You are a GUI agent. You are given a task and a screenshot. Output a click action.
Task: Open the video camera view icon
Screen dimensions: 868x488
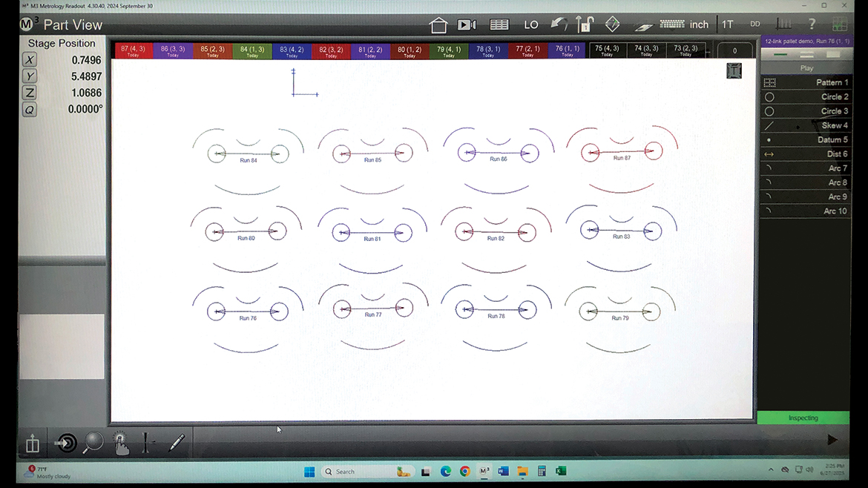(467, 25)
